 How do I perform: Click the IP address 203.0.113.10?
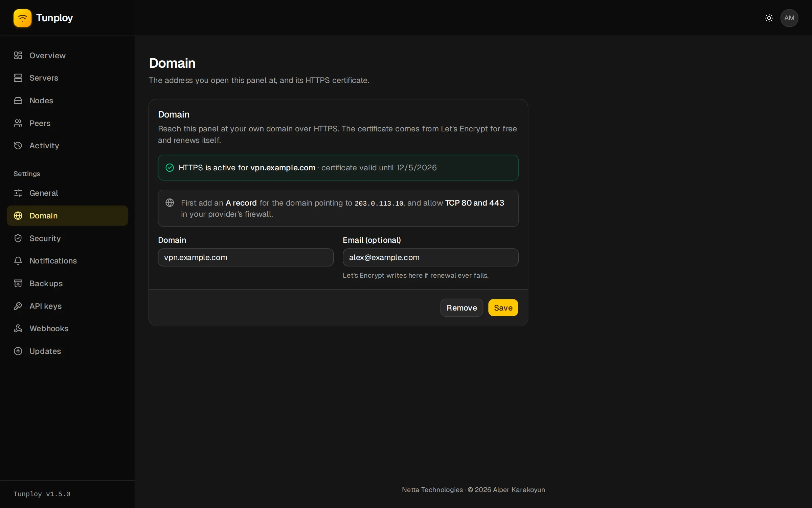tap(379, 204)
